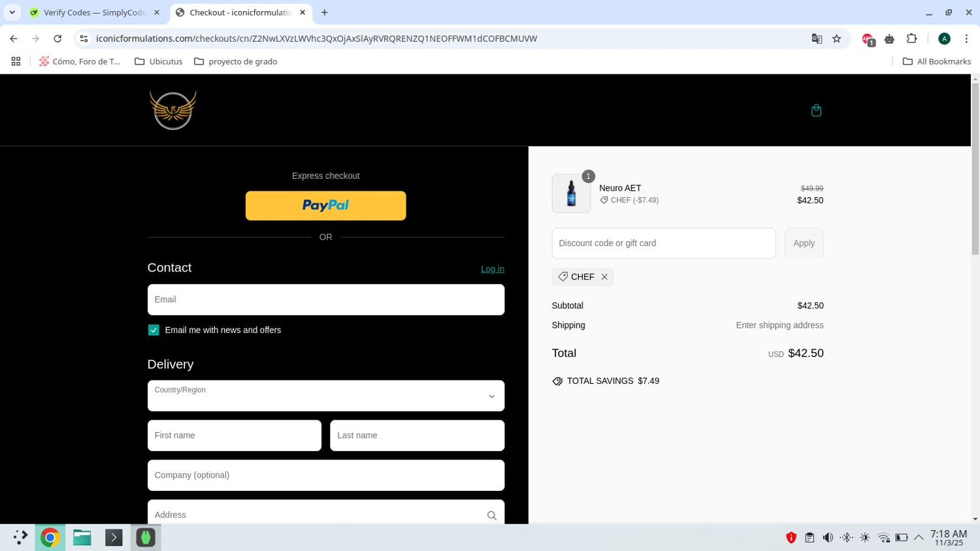
Task: Open Chrome from the taskbar
Action: (x=50, y=537)
